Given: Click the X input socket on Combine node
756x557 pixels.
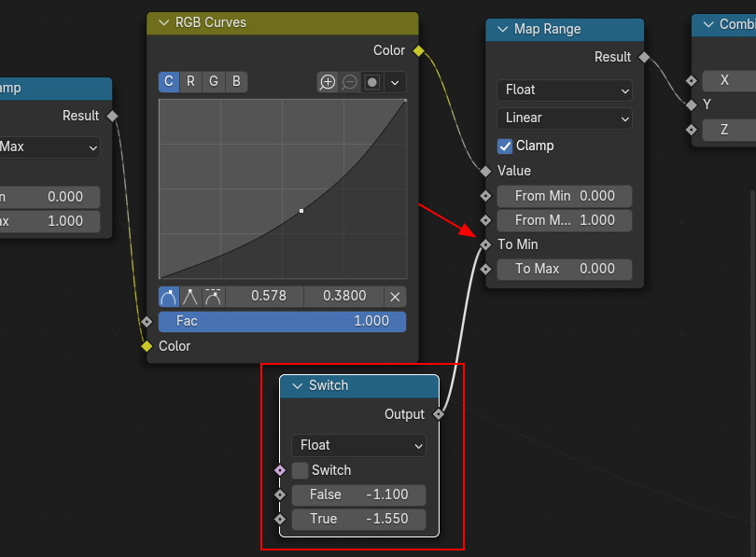Looking at the screenshot, I should pyautogui.click(x=692, y=80).
